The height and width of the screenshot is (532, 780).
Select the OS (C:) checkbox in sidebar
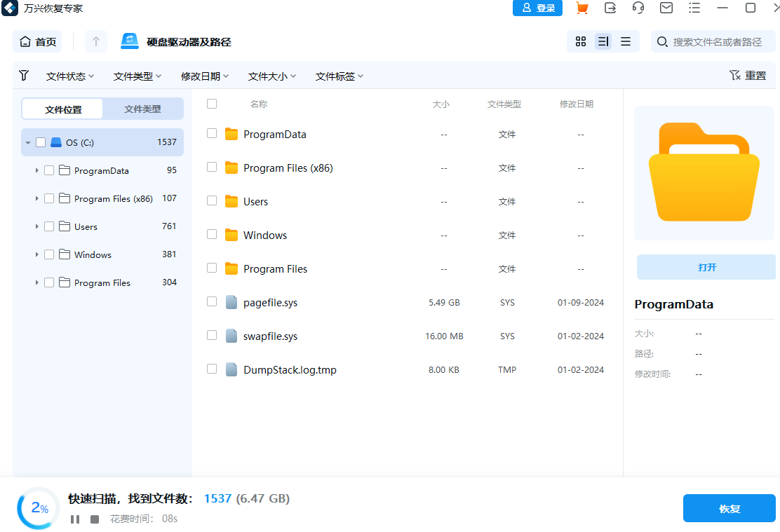point(40,142)
